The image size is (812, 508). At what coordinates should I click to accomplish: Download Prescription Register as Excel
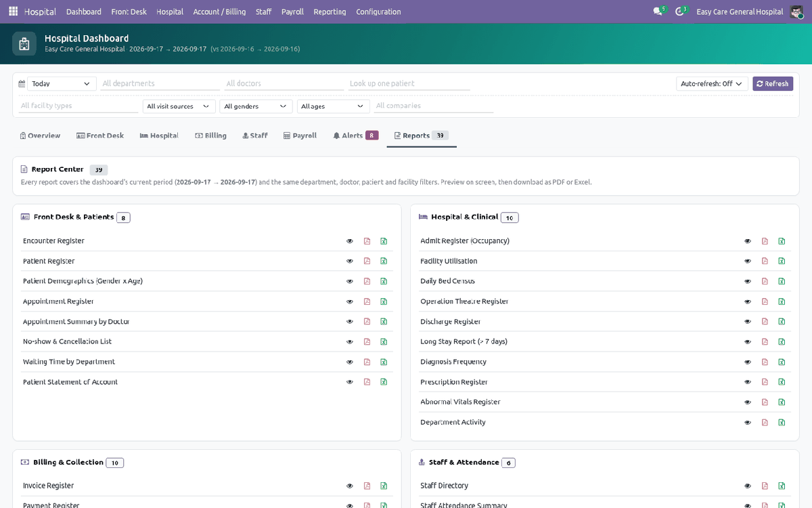click(x=782, y=382)
